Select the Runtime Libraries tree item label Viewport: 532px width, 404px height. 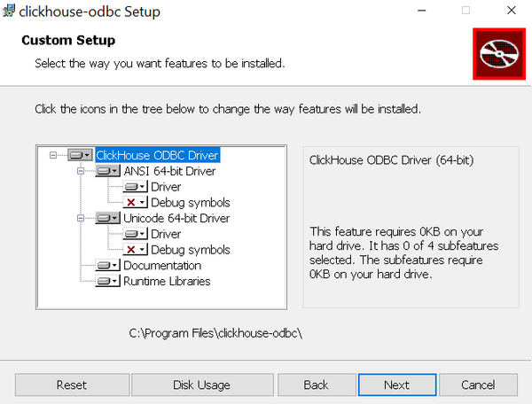click(167, 281)
